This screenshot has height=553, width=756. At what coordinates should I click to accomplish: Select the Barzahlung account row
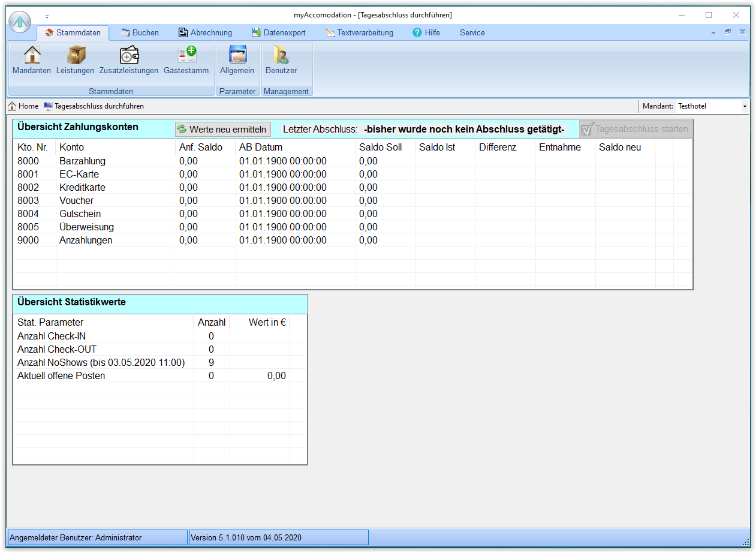(x=82, y=161)
